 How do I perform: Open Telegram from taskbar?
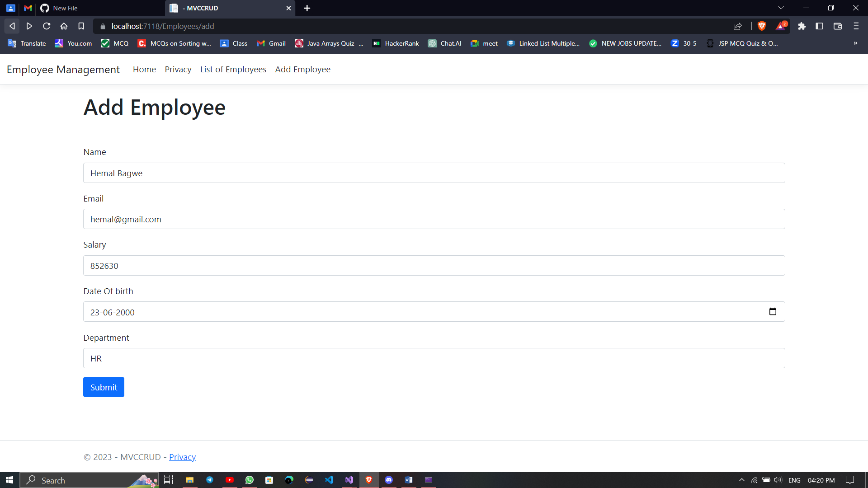210,480
